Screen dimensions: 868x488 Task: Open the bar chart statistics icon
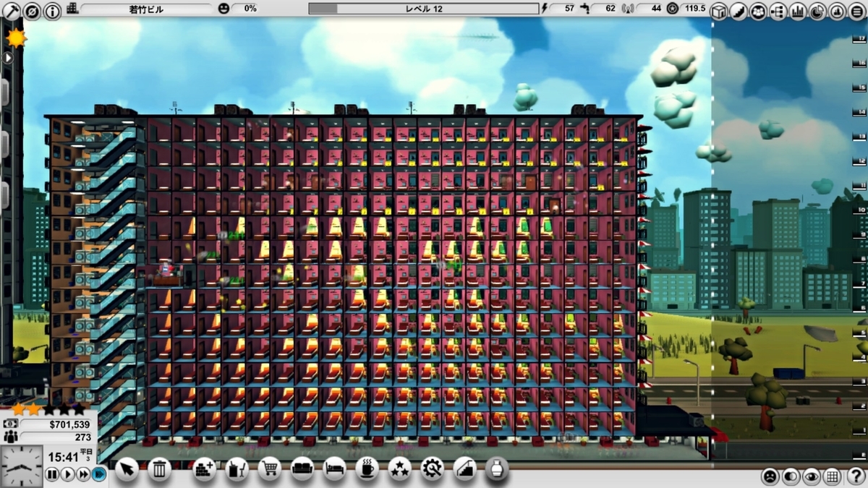click(x=798, y=11)
